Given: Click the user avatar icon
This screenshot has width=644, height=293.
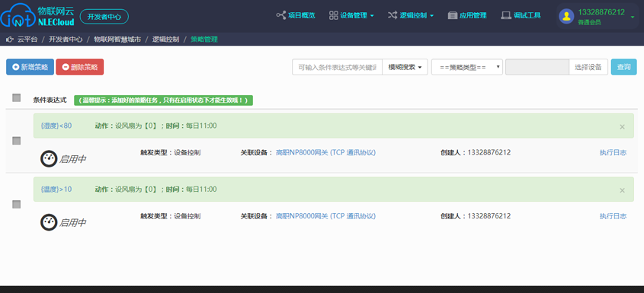Looking at the screenshot, I should [x=567, y=17].
